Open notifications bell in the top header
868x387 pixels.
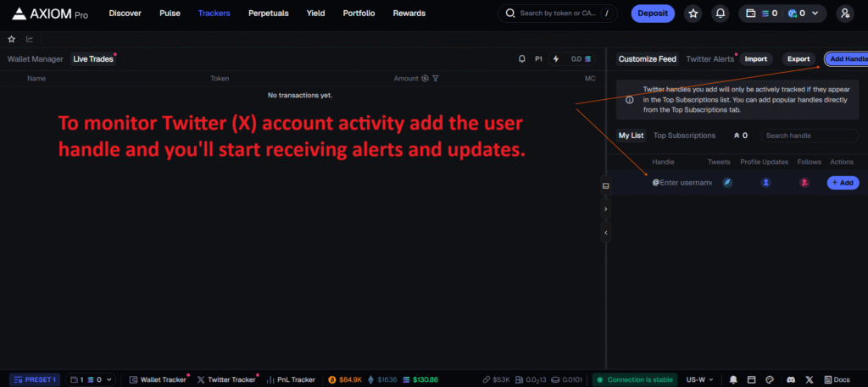click(x=721, y=14)
